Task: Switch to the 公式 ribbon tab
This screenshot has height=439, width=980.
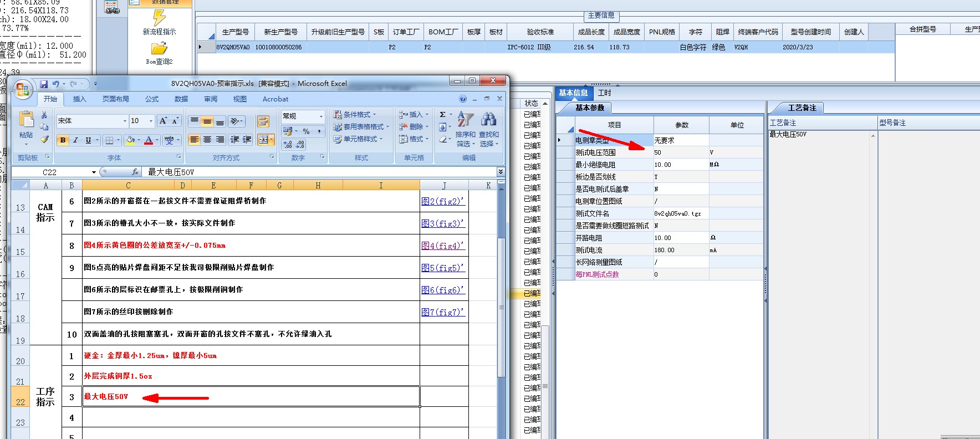Action: click(x=152, y=99)
